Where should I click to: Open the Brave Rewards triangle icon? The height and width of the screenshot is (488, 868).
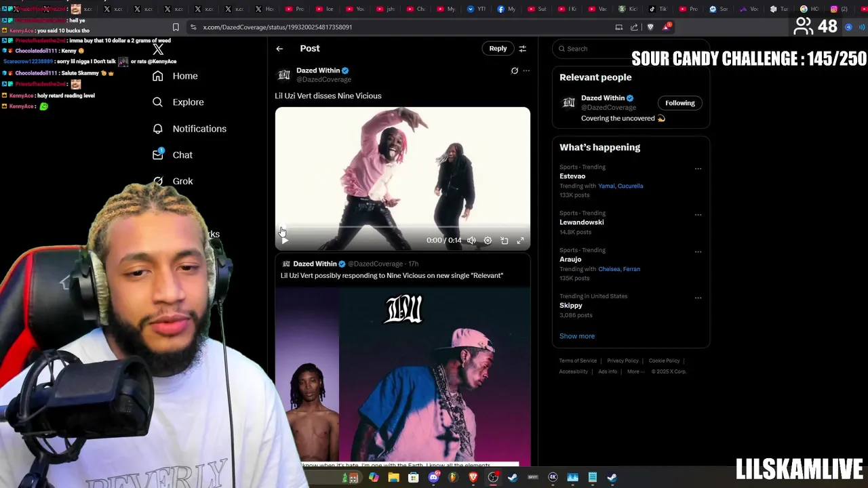(667, 27)
